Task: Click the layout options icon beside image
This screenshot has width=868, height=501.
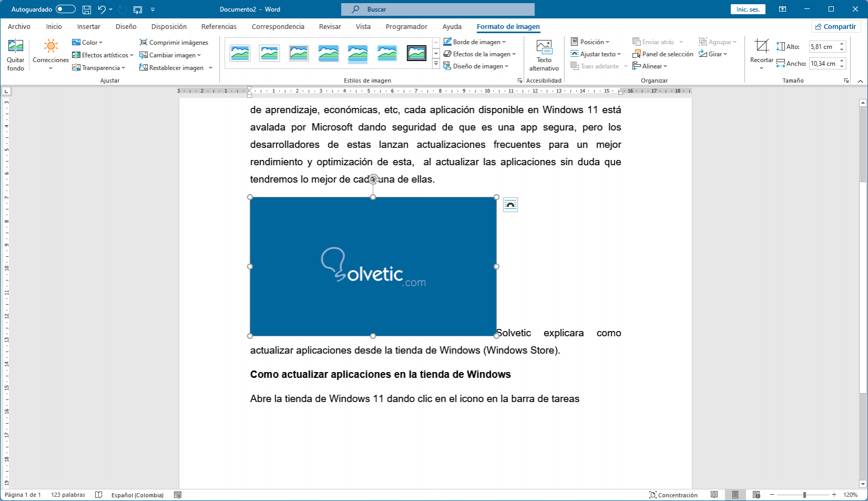Action: (510, 205)
